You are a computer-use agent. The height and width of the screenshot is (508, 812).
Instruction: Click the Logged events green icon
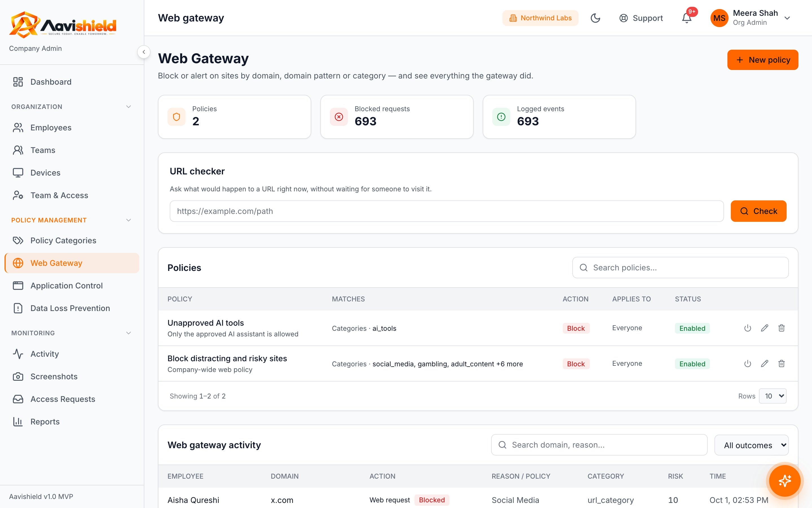[501, 117]
